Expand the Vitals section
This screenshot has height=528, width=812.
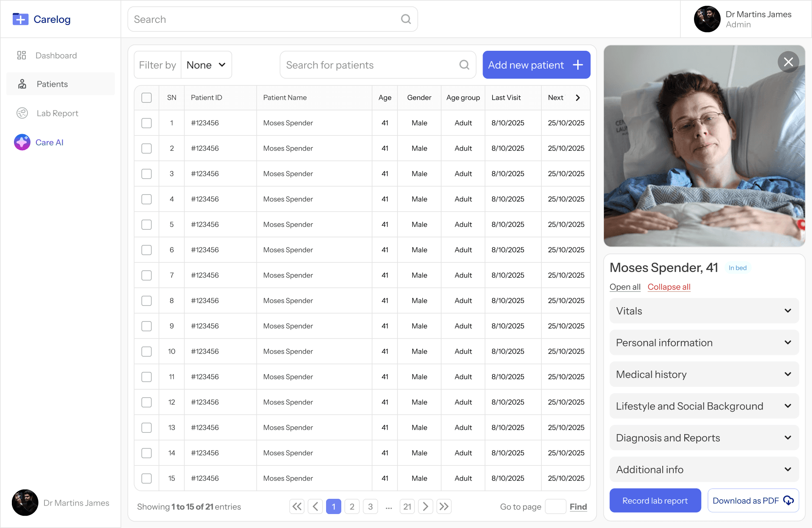click(x=704, y=311)
